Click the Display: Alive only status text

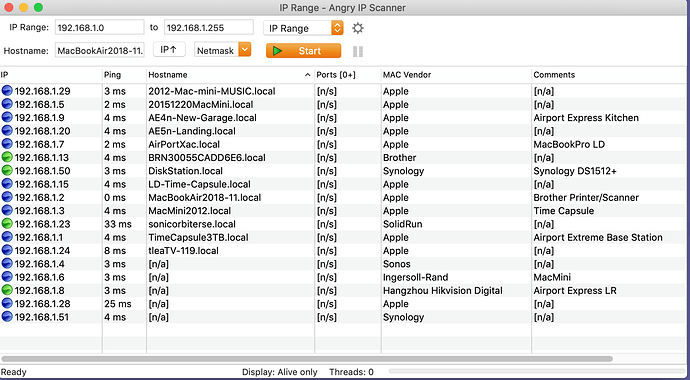279,372
